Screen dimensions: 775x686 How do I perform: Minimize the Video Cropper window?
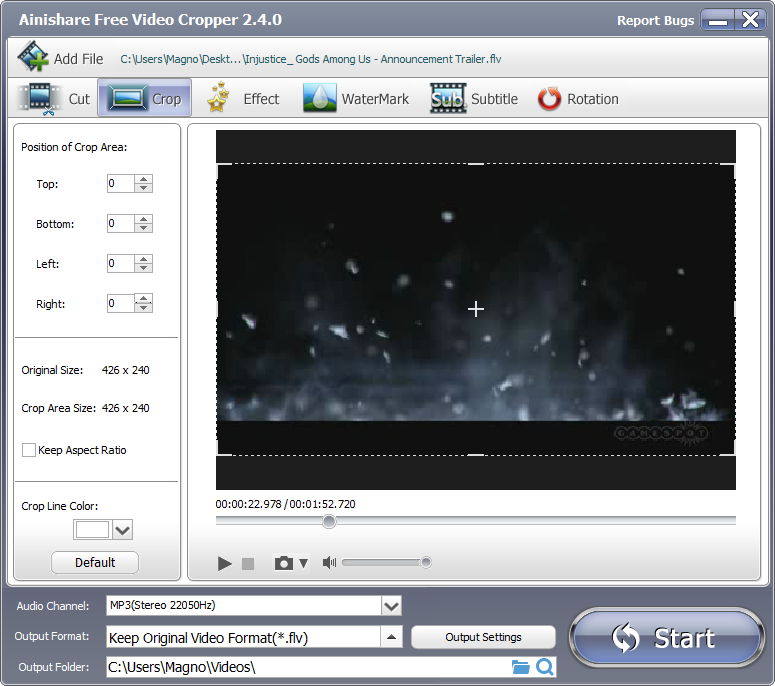click(717, 20)
